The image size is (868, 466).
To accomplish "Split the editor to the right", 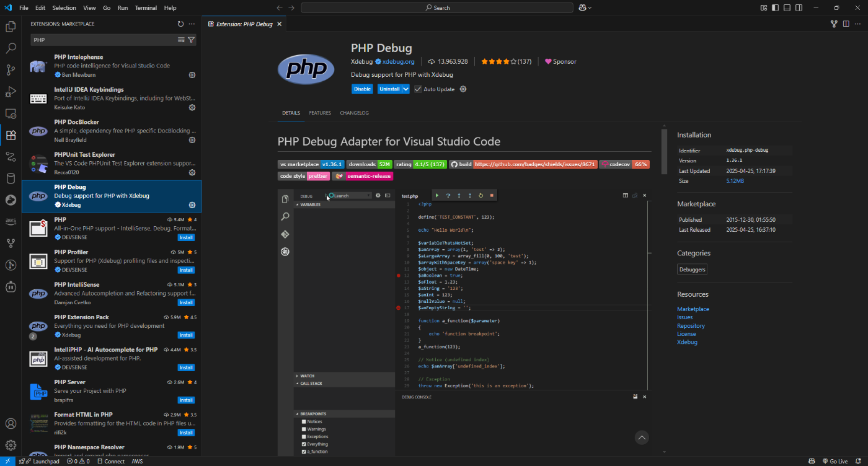I will pos(846,24).
